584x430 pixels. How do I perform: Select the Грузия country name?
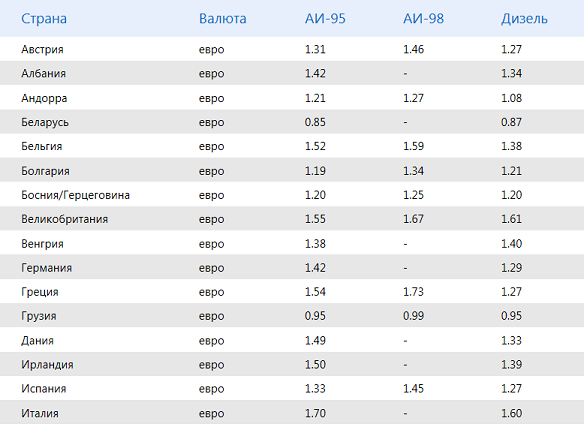click(39, 316)
